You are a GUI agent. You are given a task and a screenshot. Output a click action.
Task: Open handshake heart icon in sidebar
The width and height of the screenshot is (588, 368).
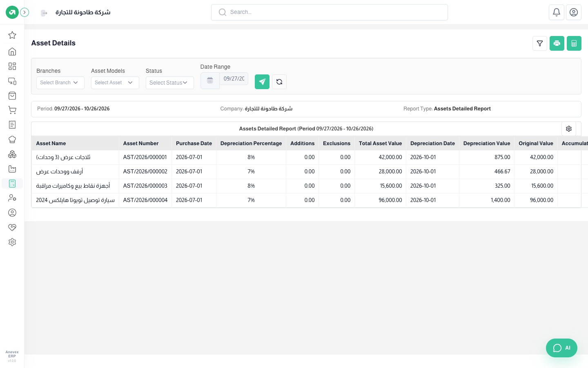[x=12, y=227]
